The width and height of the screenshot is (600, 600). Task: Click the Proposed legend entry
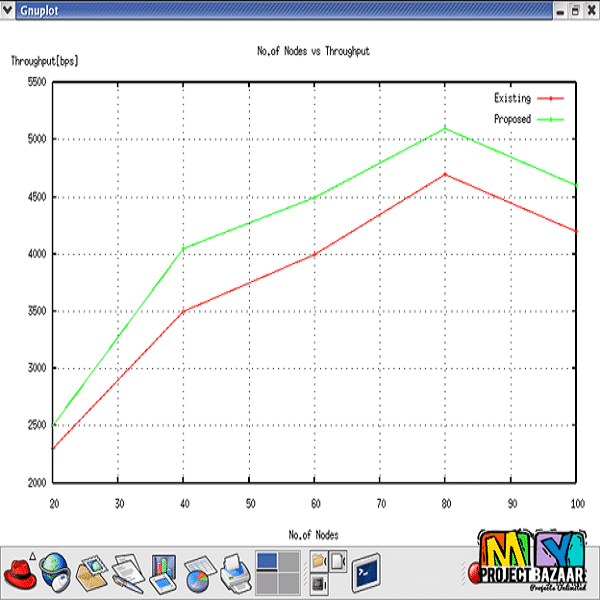[x=512, y=119]
